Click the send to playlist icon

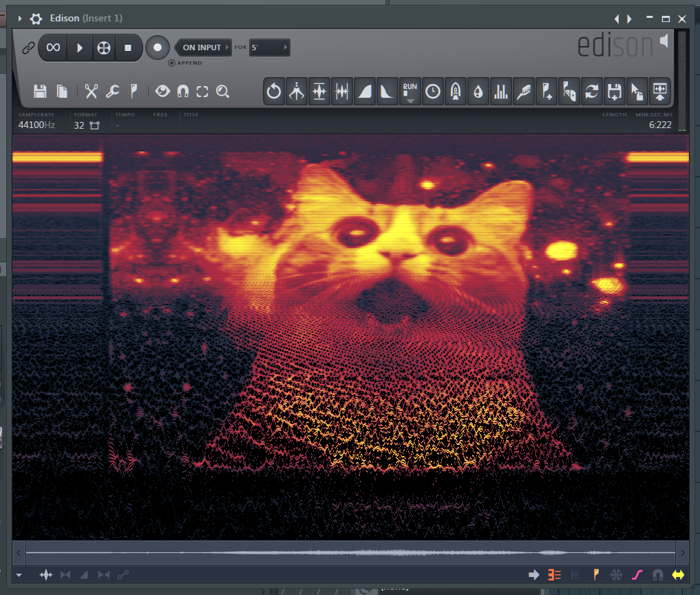660,92
